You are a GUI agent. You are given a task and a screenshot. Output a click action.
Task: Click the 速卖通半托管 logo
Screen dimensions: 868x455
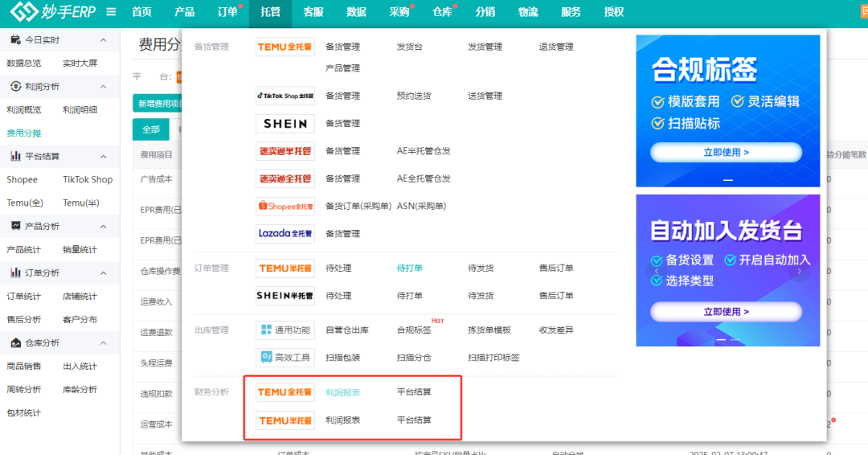point(285,151)
